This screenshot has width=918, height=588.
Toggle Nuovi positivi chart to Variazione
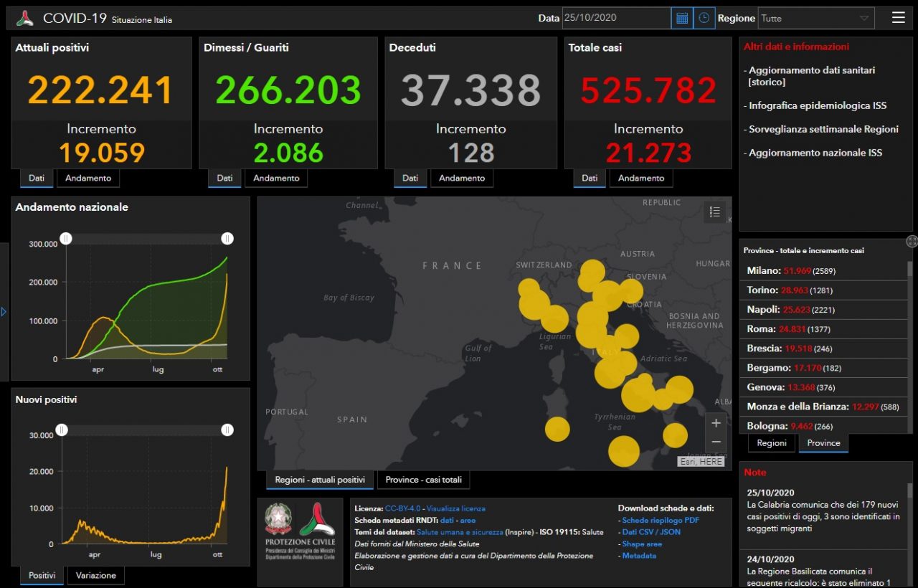(95, 575)
